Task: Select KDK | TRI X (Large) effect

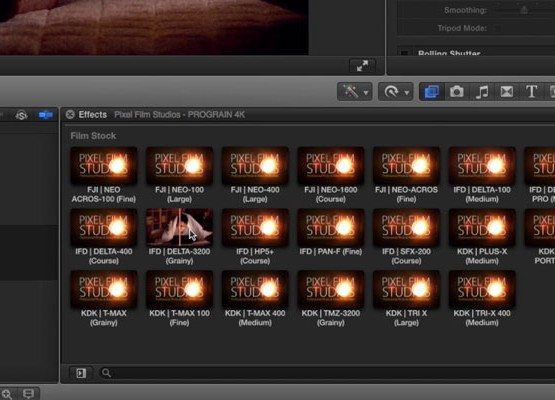Action: click(x=406, y=299)
